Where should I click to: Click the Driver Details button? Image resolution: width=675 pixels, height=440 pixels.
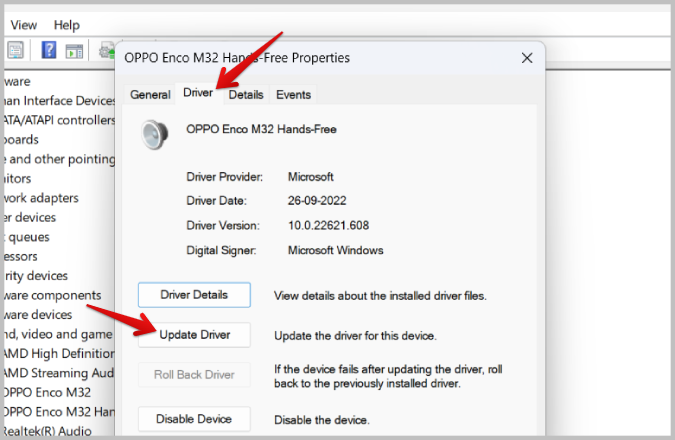(x=194, y=295)
